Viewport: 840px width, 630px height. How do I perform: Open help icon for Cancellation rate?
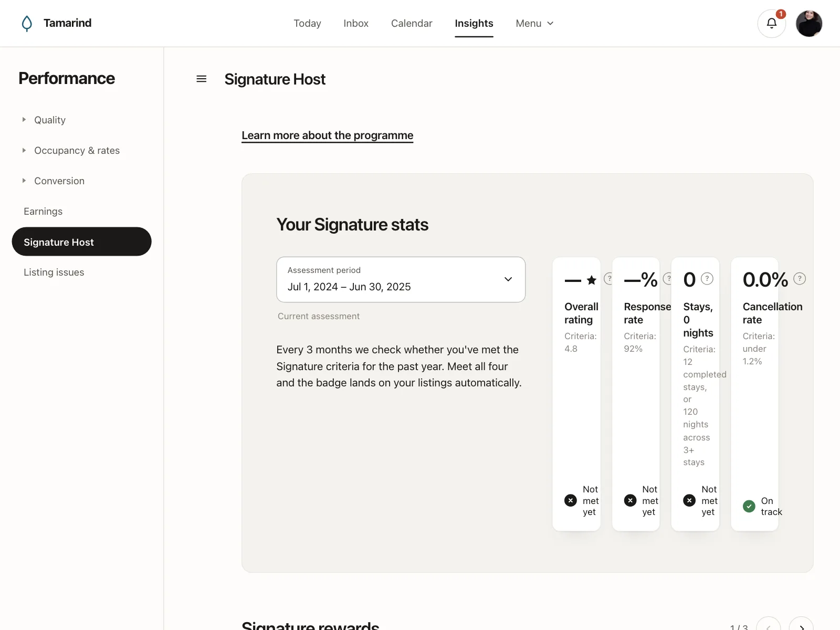pyautogui.click(x=800, y=279)
